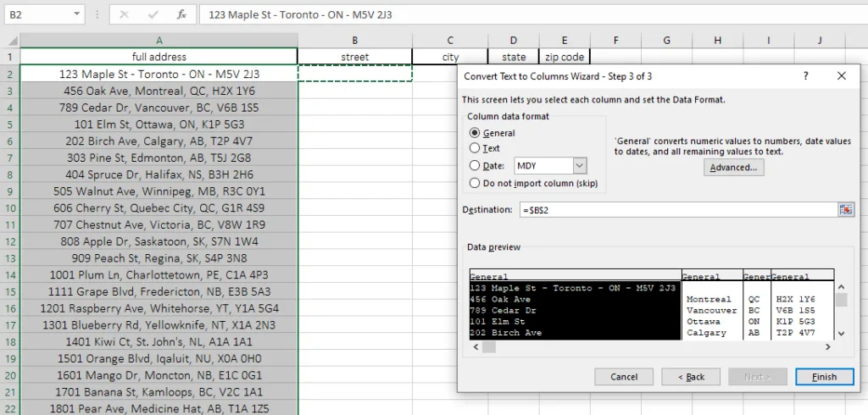Open the Name Box dropdown arrow
This screenshot has width=868, height=415.
coord(76,14)
